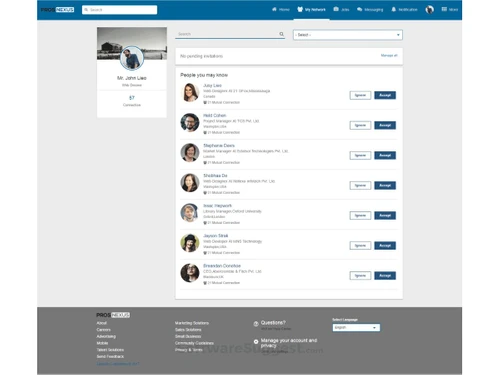This screenshot has height=375, width=500.
Task: Click the magnifier icon in connections search
Action: [x=282, y=34]
